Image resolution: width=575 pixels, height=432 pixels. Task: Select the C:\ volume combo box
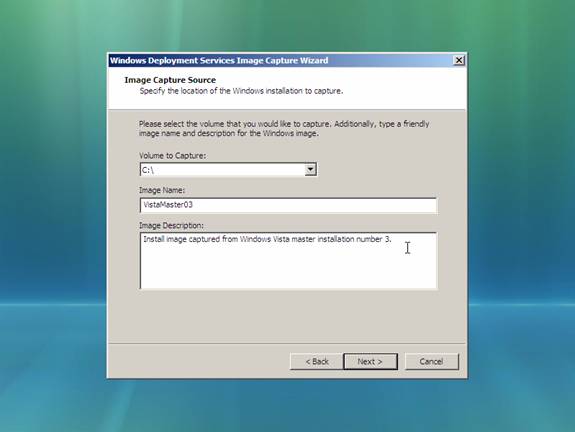click(228, 169)
